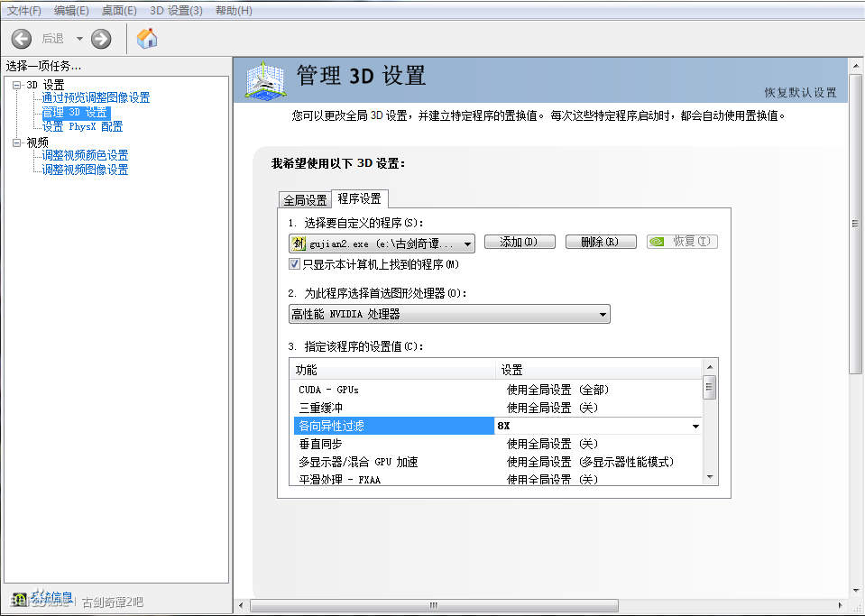Click the horizontal scrollbar right arrow
This screenshot has width=865, height=616.
[840, 605]
